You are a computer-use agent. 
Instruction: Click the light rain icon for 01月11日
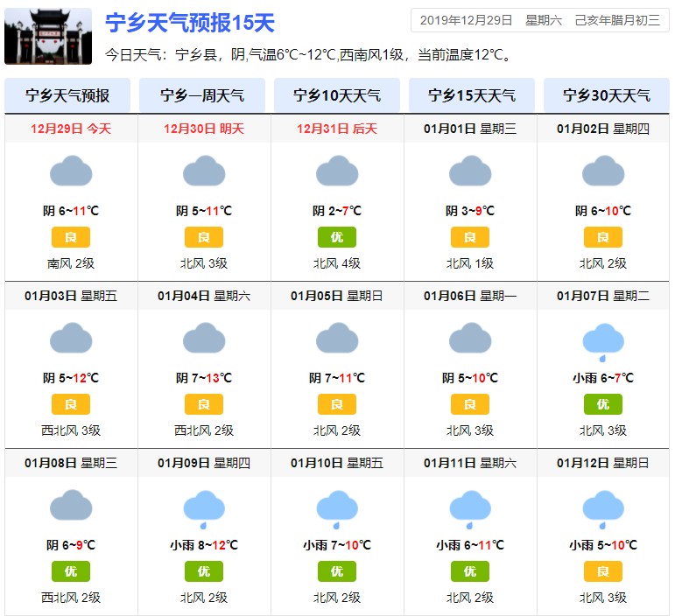point(470,509)
